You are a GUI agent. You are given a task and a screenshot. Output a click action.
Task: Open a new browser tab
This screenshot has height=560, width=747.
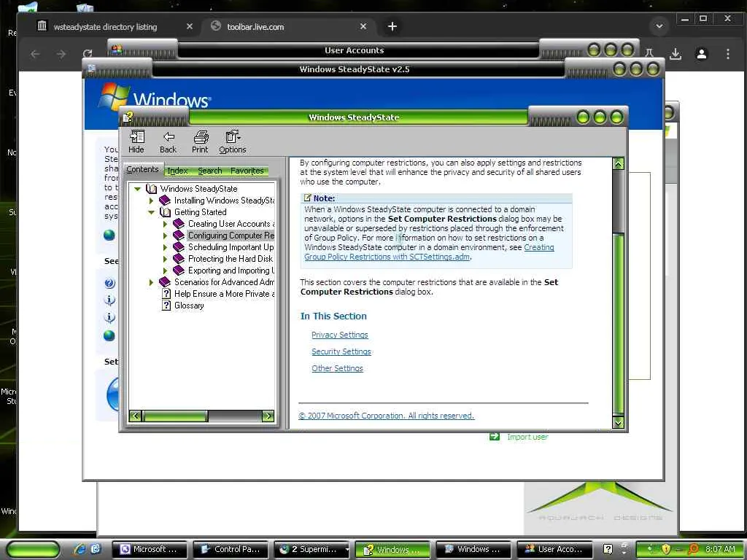(392, 27)
